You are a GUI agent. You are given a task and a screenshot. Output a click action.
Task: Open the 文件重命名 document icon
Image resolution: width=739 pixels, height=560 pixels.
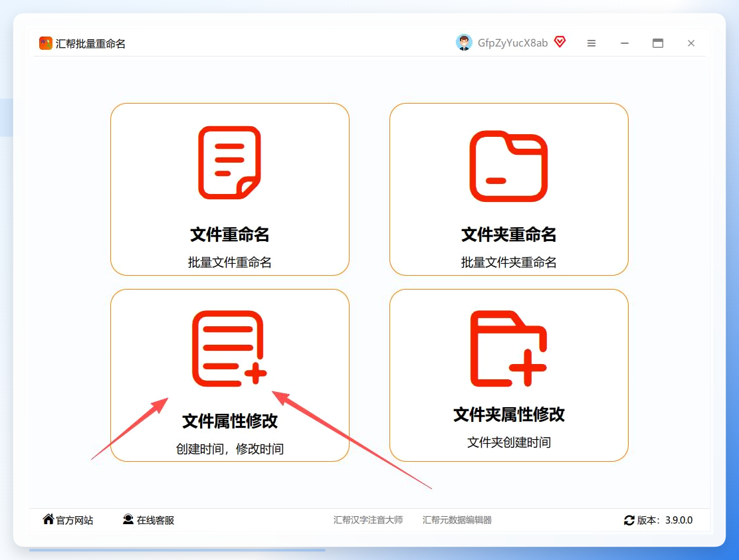(229, 163)
